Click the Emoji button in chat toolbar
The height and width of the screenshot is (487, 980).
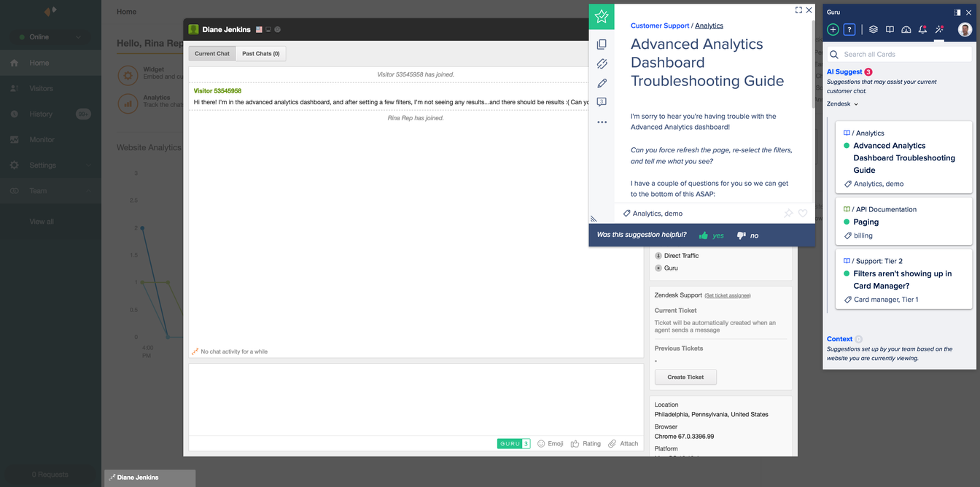tap(551, 443)
